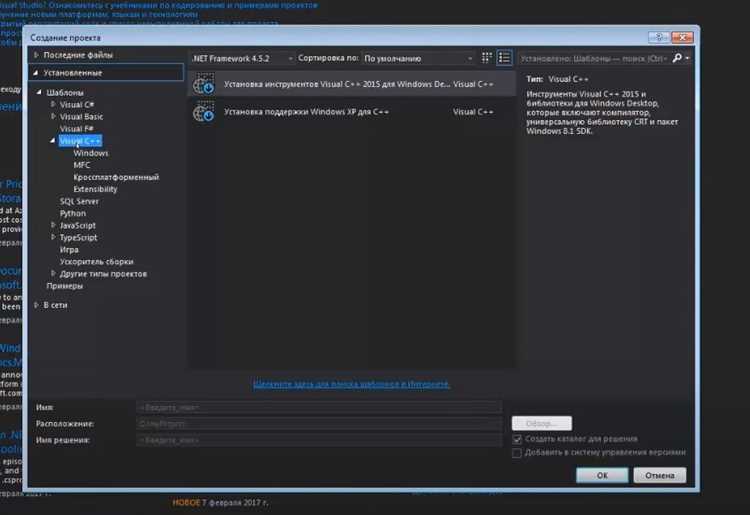Enable 'Добавить в систему управления версиями' checkbox
Image resolution: width=750 pixels, height=515 pixels.
tap(517, 452)
